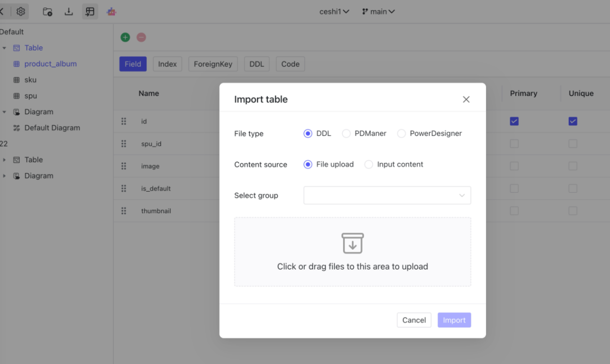Choose Input content as content source
This screenshot has height=364, width=610.
[369, 164]
